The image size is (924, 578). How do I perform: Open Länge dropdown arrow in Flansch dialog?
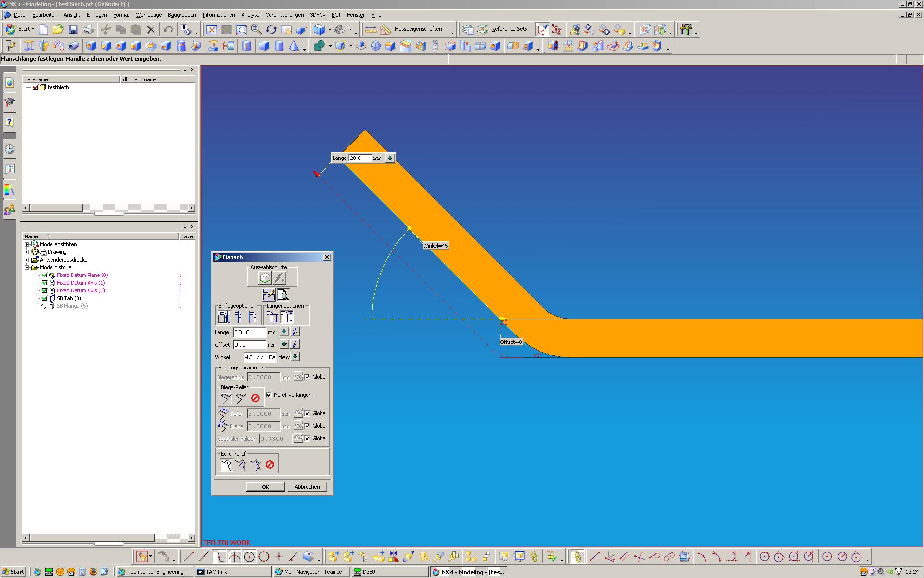284,331
